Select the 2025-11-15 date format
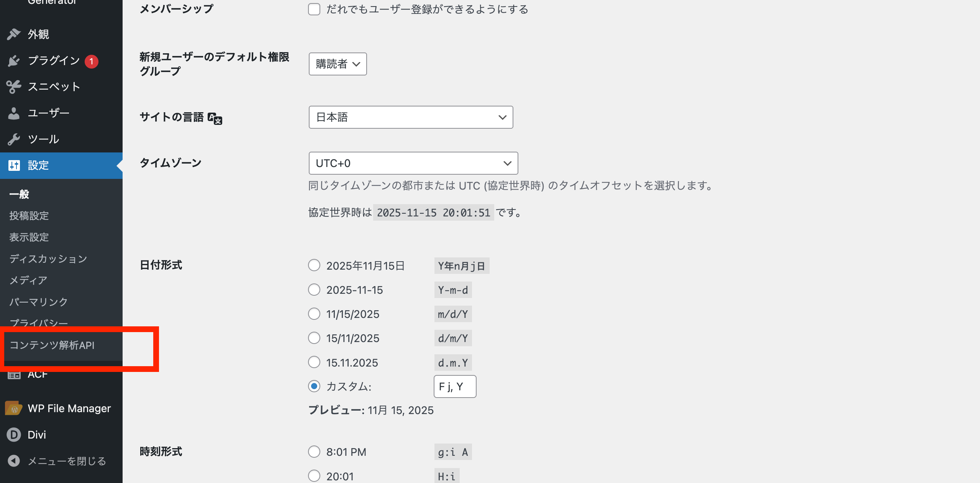Image resolution: width=980 pixels, height=483 pixels. click(314, 290)
